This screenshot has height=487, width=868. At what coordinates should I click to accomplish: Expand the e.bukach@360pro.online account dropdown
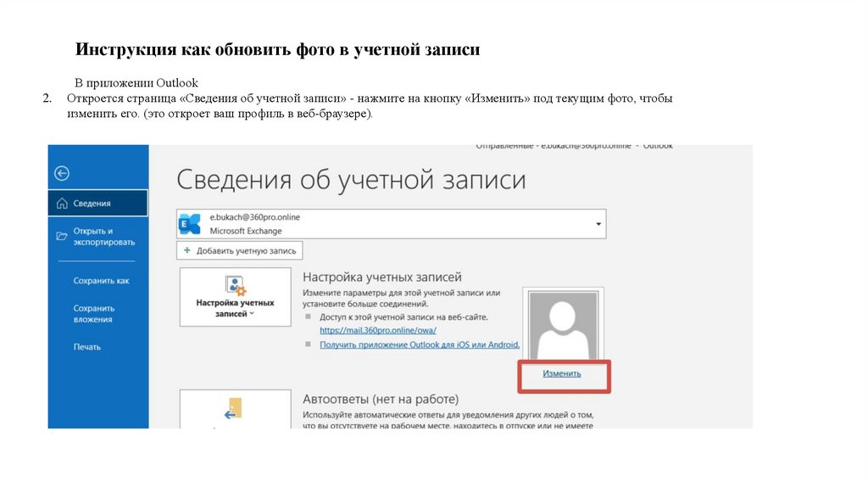pos(598,224)
